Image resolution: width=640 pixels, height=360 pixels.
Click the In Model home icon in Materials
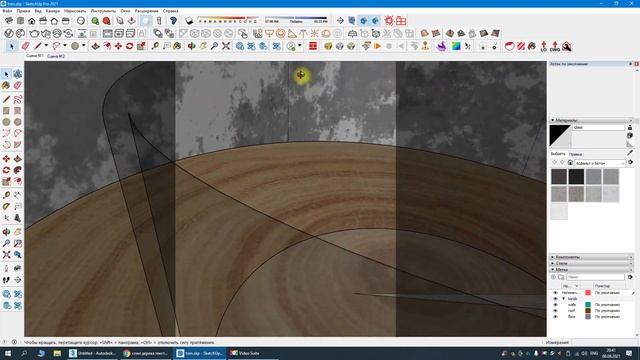coord(570,162)
